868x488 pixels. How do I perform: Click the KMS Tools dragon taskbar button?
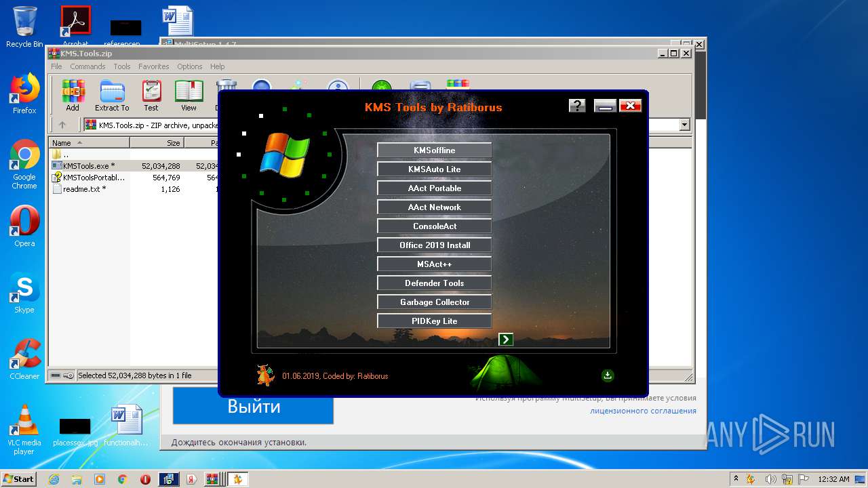(237, 479)
